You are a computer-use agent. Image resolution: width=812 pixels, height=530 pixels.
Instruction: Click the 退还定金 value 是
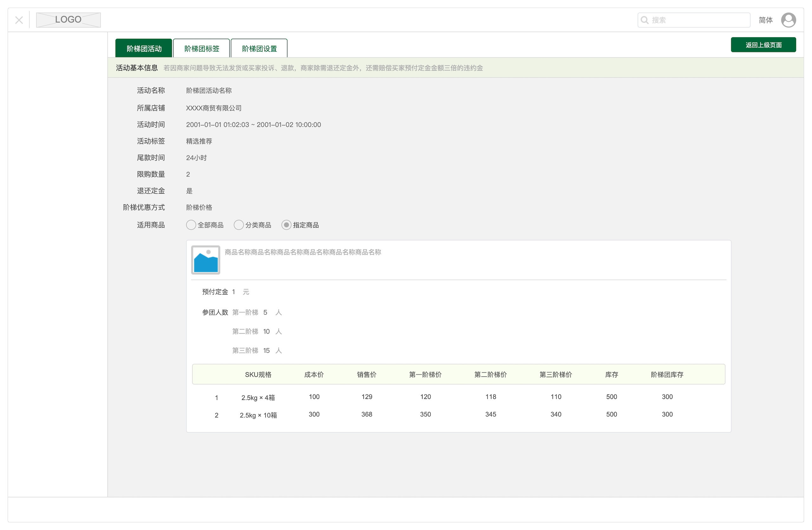click(189, 191)
